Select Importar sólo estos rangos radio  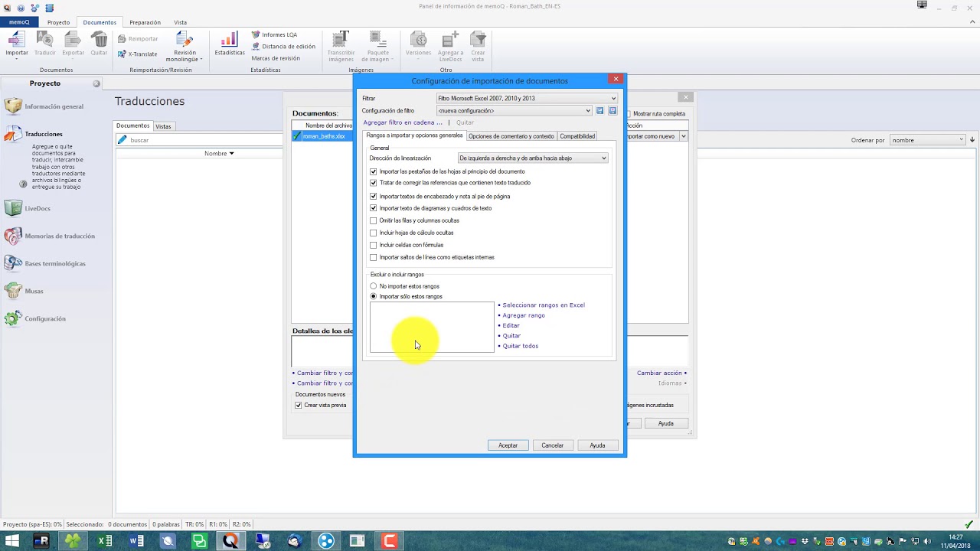click(x=374, y=296)
